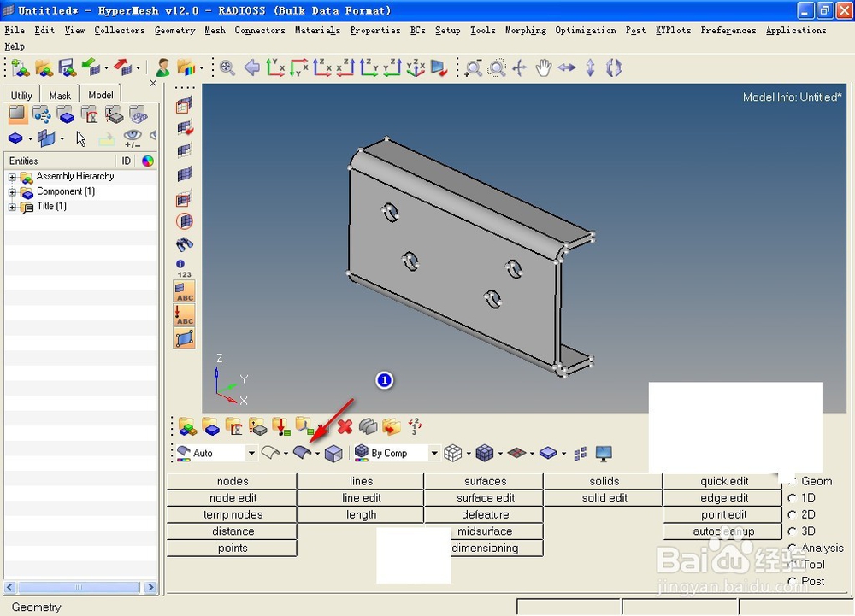Open the arrow beside shaded geometry icon
Image resolution: width=855 pixels, height=616 pixels.
[x=317, y=453]
